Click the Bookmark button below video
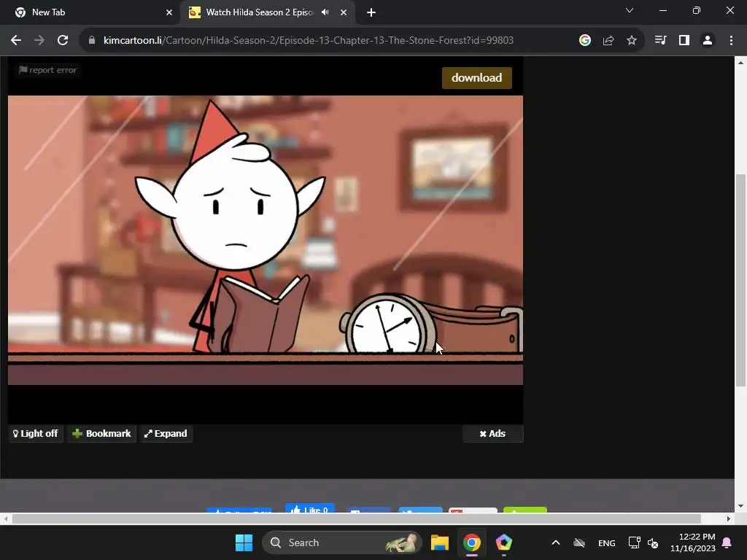Viewport: 747px width, 560px height. [x=101, y=434]
